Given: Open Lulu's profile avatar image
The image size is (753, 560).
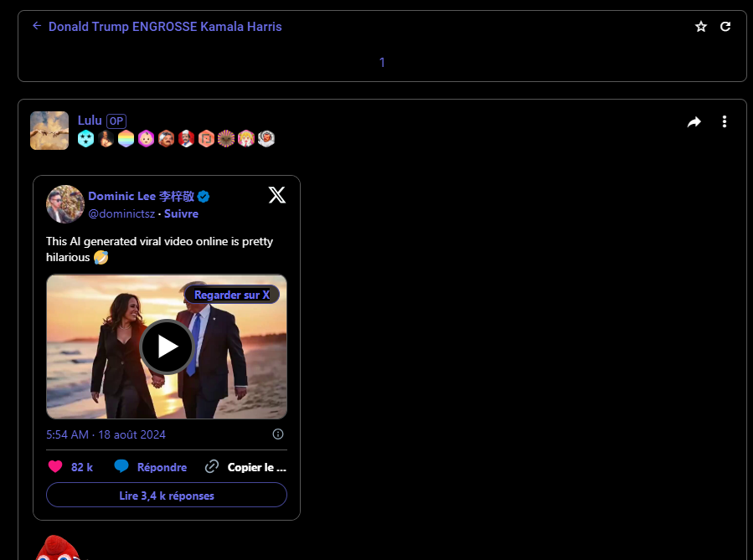Looking at the screenshot, I should [x=49, y=131].
